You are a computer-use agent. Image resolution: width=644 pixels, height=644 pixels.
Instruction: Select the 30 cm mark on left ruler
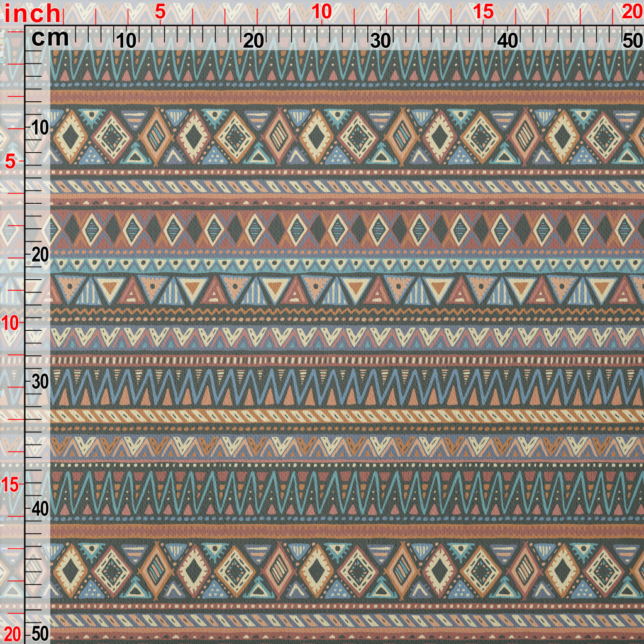pos(39,382)
